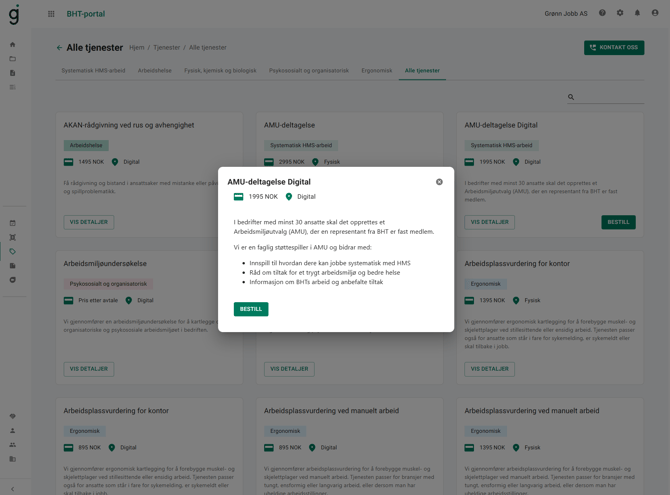The image size is (670, 495).
Task: Open the app launcher grid icon
Action: click(51, 14)
